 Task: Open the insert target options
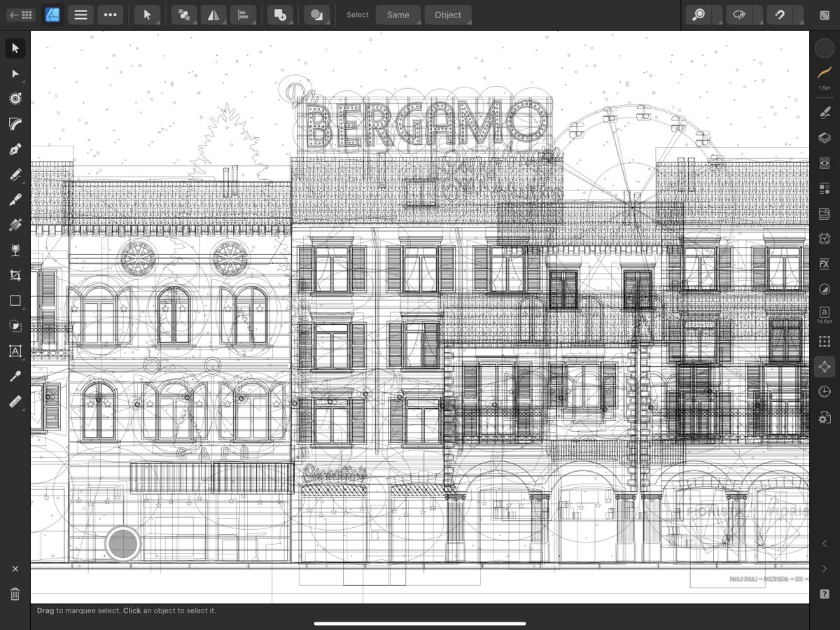tap(280, 15)
